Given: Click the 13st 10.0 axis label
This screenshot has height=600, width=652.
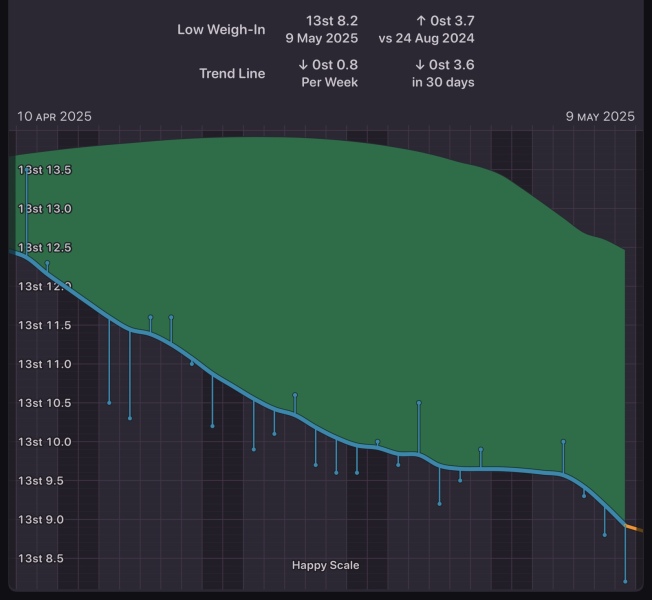Looking at the screenshot, I should click(x=44, y=442).
